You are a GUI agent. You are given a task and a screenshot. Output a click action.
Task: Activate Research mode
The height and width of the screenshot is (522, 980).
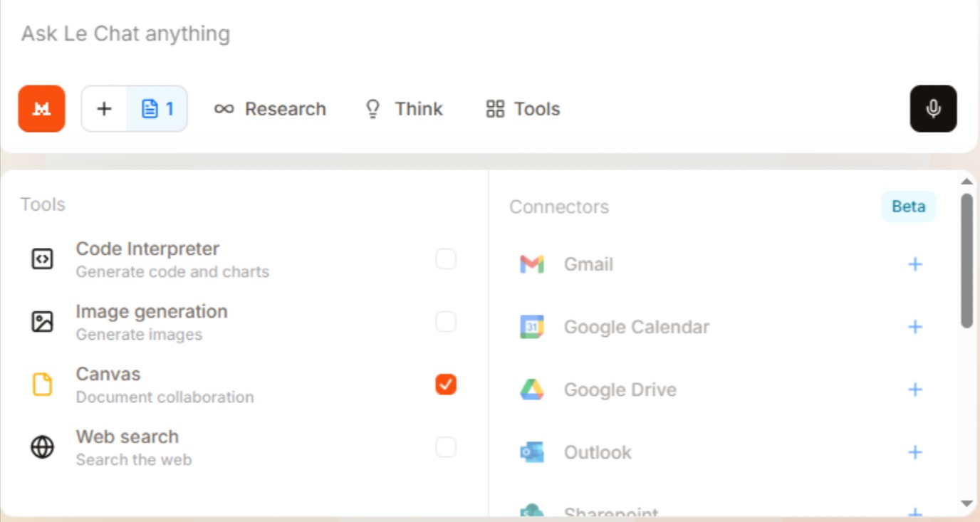click(x=270, y=109)
